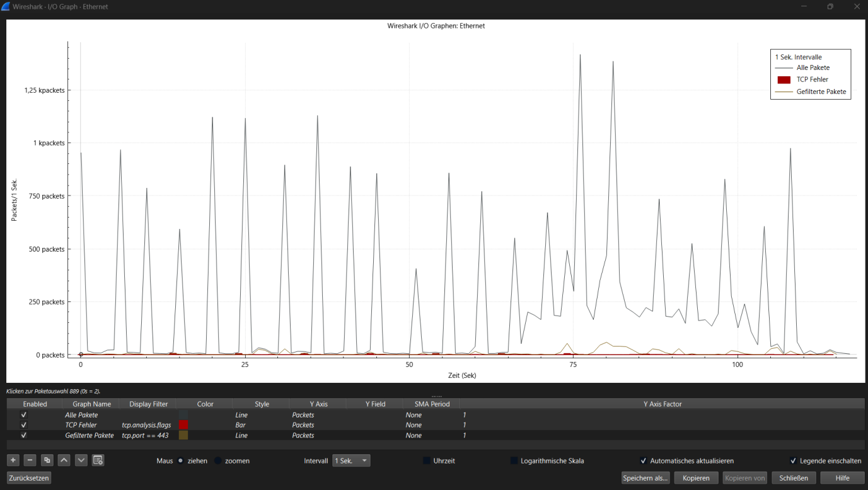This screenshot has width=868, height=490.
Task: Clear all graphs with the list icon
Action: [98, 460]
